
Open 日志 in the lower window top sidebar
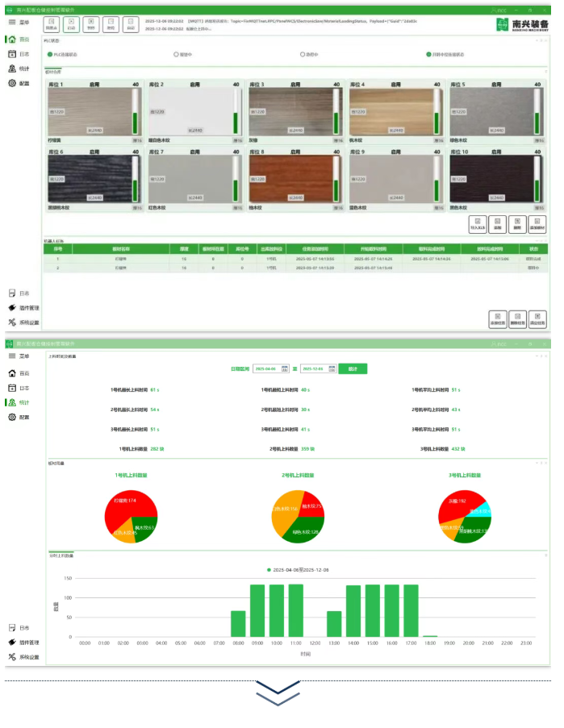tap(12, 388)
